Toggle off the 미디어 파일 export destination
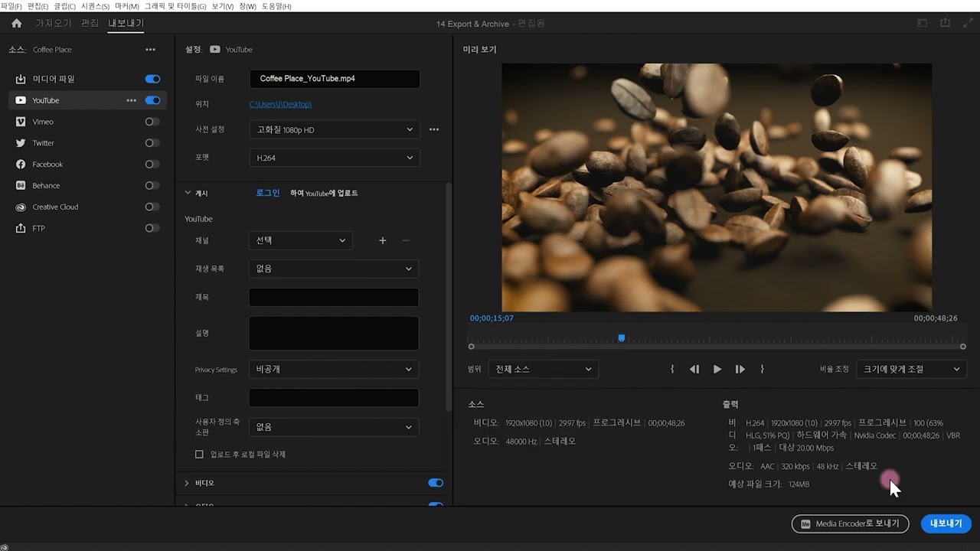Viewport: 980px width, 551px height. (x=152, y=79)
